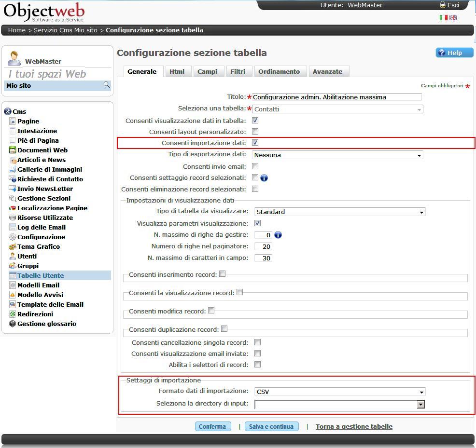Uncheck Consenti importazione dati checkbox
This screenshot has height=448, width=476.
[255, 143]
